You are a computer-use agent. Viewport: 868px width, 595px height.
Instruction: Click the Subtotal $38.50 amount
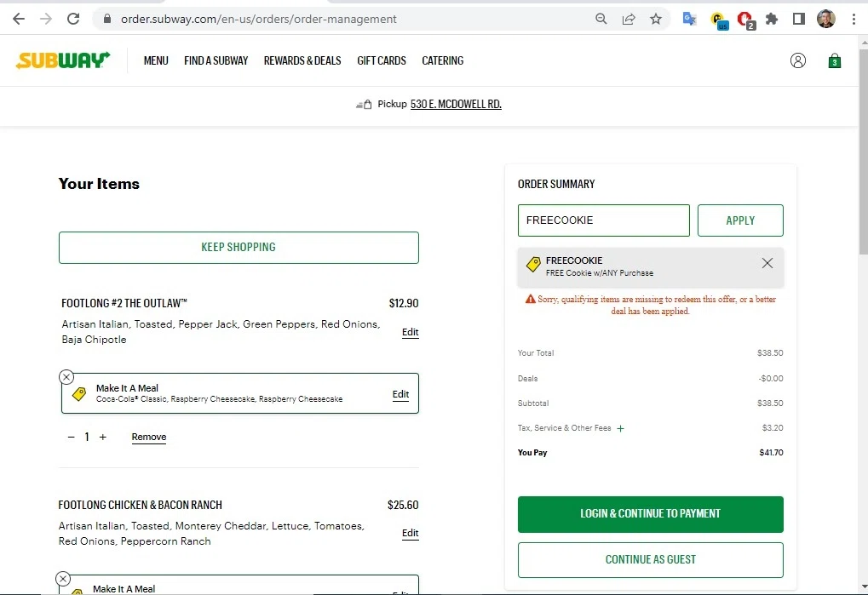[770, 403]
